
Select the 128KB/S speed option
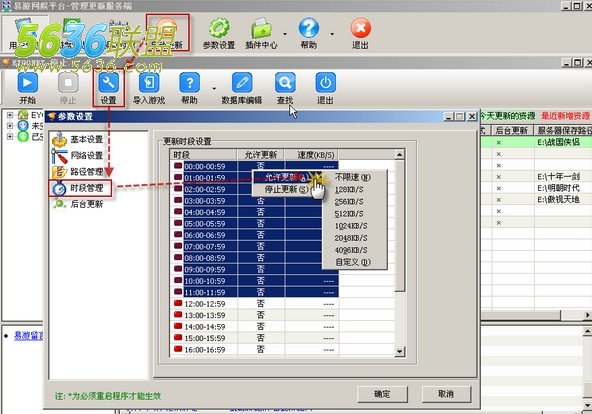(355, 189)
